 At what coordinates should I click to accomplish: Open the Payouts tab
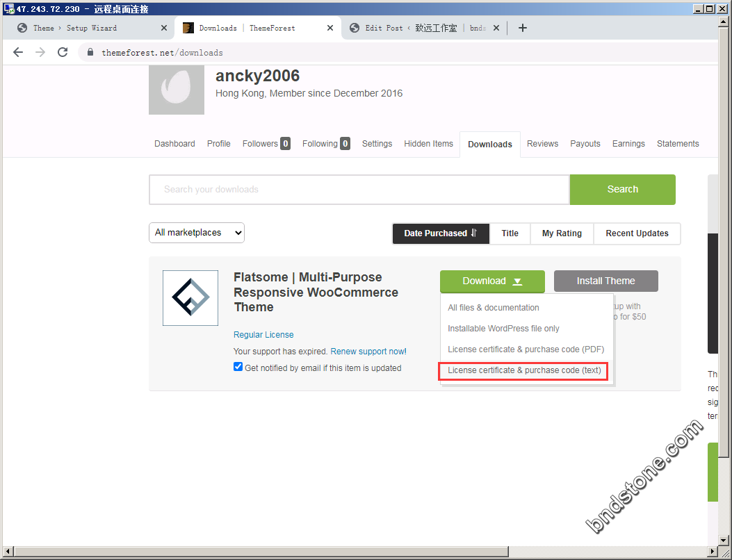[x=585, y=144]
